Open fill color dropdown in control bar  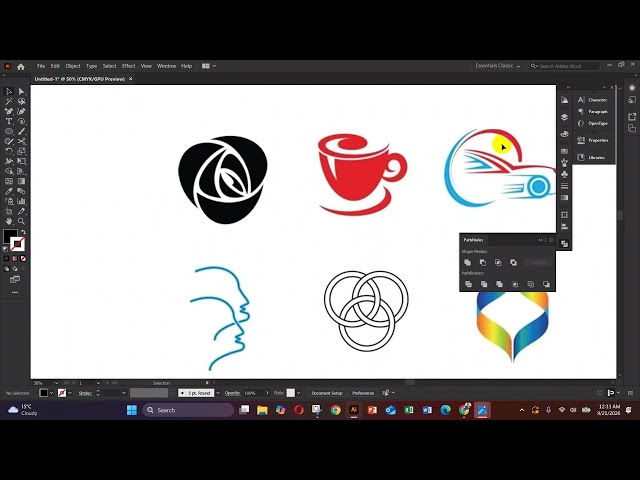(51, 393)
